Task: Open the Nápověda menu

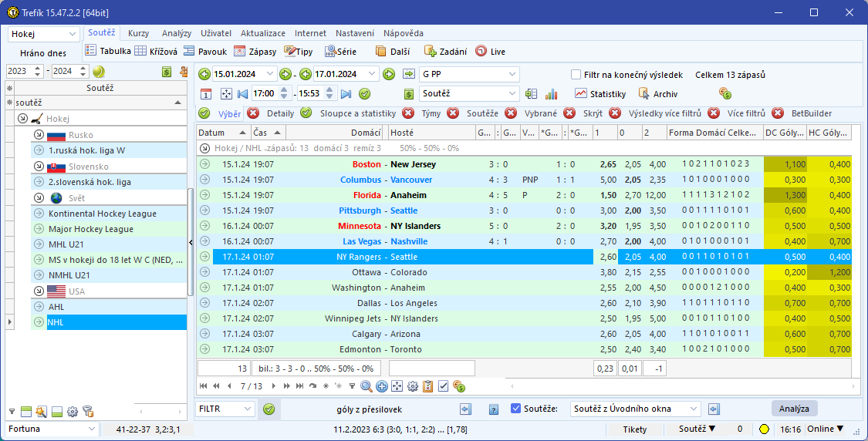Action: [x=403, y=33]
